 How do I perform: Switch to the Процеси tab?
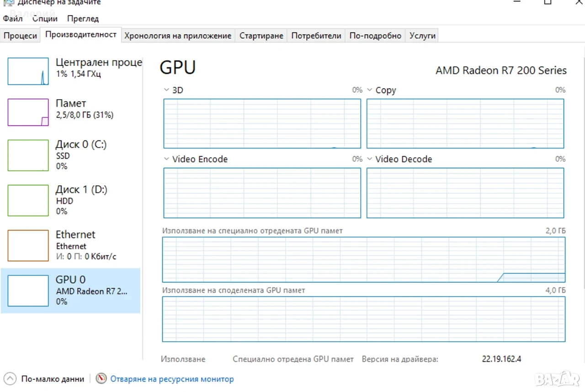[x=20, y=36]
